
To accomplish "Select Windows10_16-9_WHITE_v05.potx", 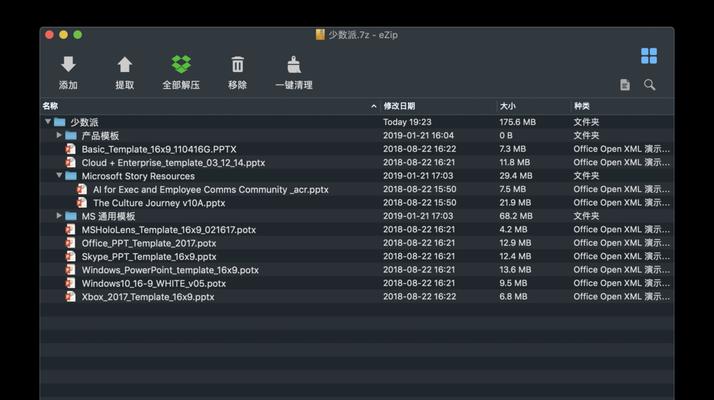I will pos(153,283).
